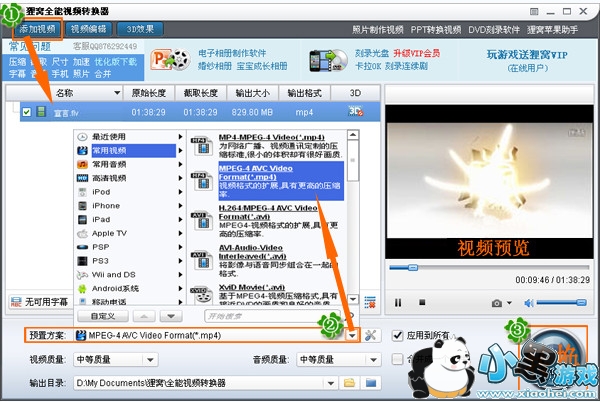Image resolution: width=600 pixels, height=402 pixels.
Task: Click the 输出格式 column header
Action: point(304,93)
